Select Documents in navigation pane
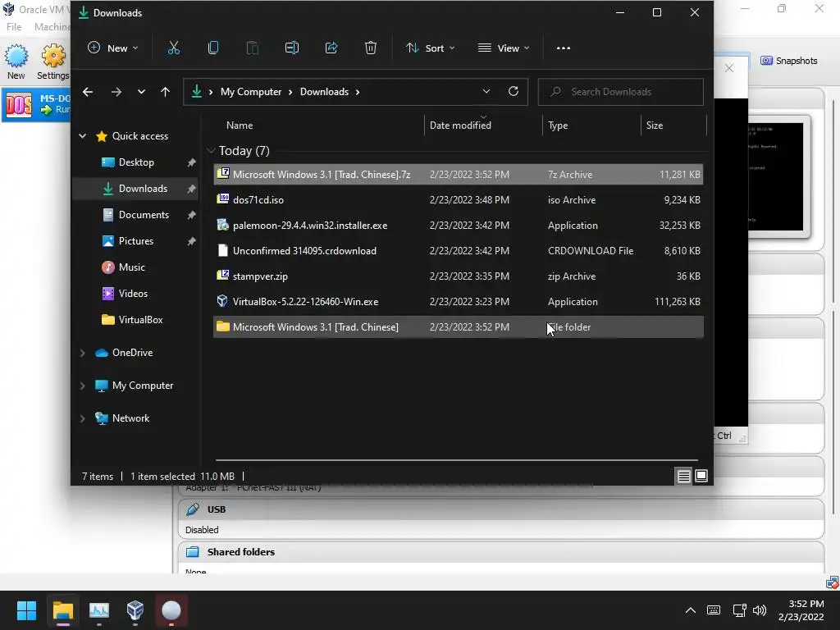The width and height of the screenshot is (840, 630). click(144, 215)
